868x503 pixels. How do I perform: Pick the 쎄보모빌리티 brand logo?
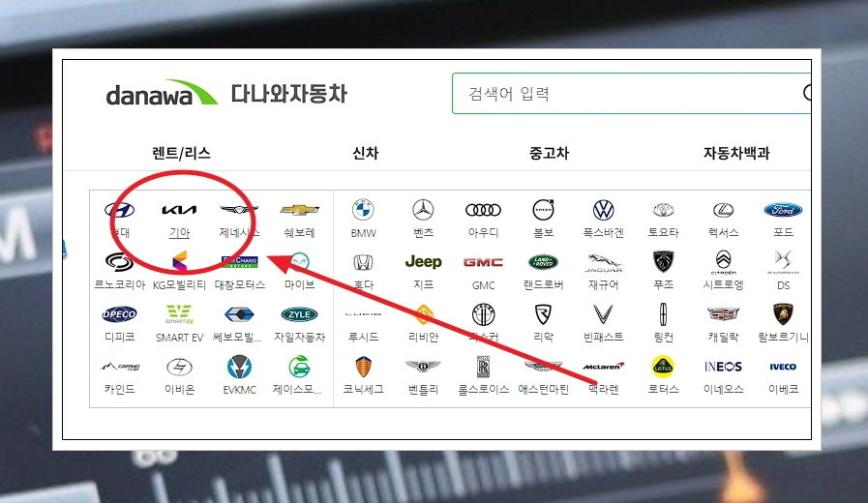pos(239,314)
